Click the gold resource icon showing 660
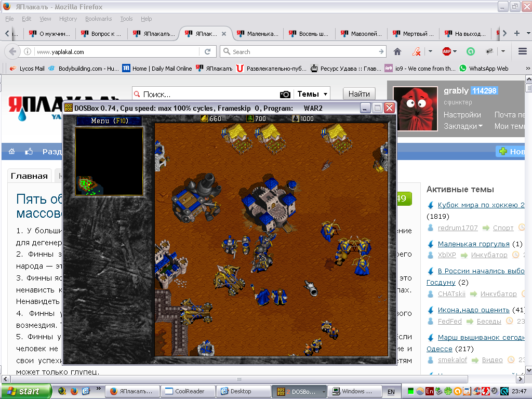Viewport: 532px width, 399px height. 204,118
